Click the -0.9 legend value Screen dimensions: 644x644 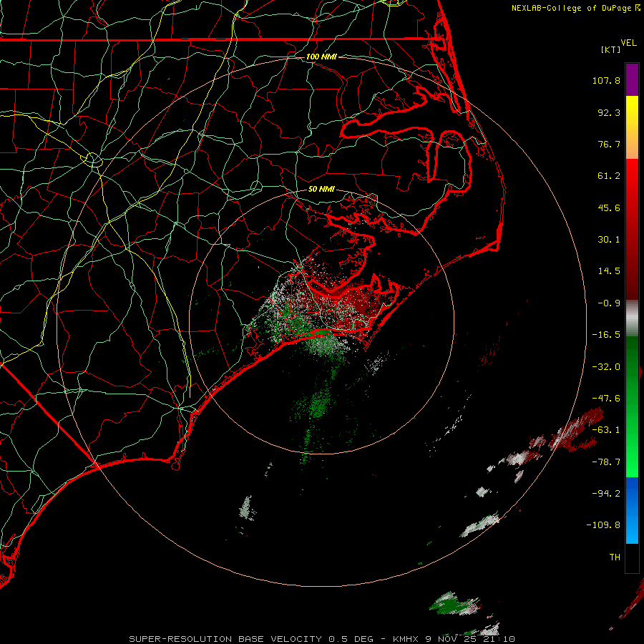coord(609,303)
